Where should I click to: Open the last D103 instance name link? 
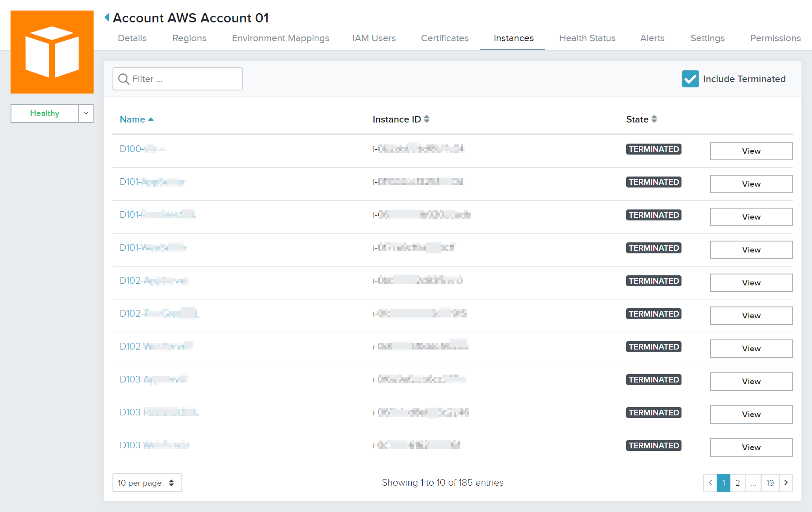tap(155, 445)
